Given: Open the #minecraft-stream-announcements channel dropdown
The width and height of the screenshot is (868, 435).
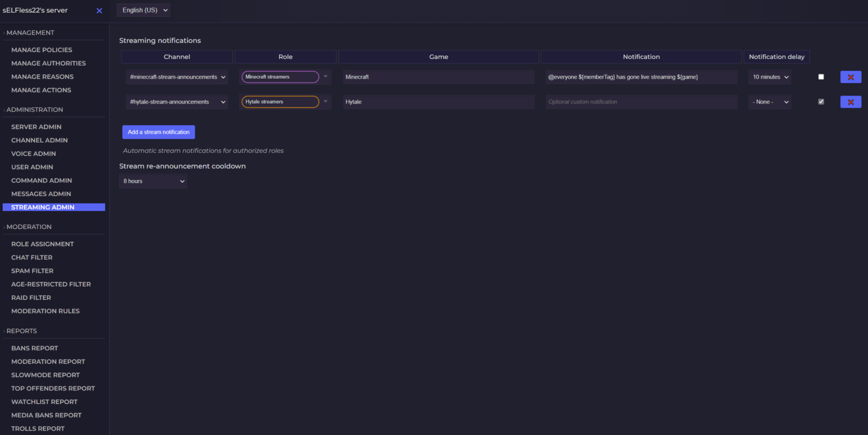Looking at the screenshot, I should coord(177,77).
